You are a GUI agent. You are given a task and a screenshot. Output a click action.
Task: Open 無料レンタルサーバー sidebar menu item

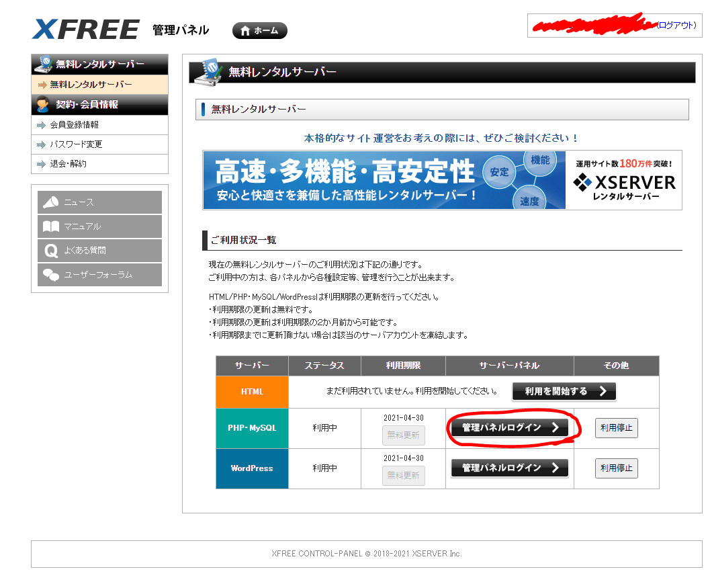point(99,85)
